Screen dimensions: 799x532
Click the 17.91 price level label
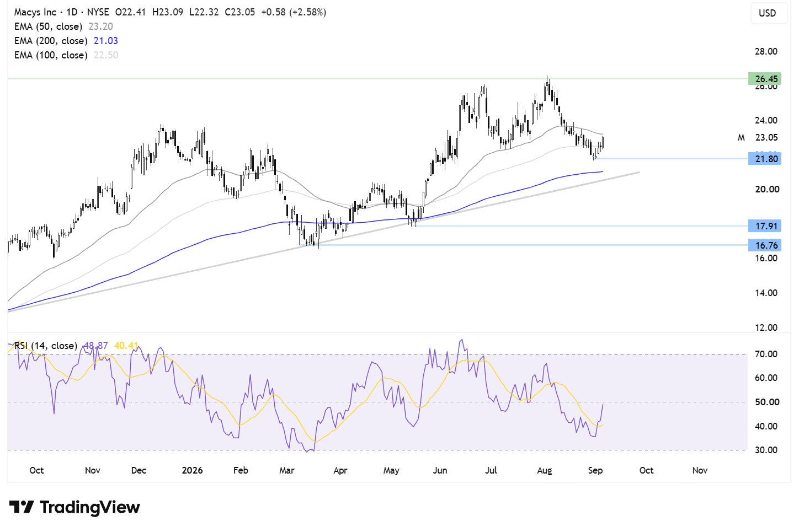[x=765, y=226]
